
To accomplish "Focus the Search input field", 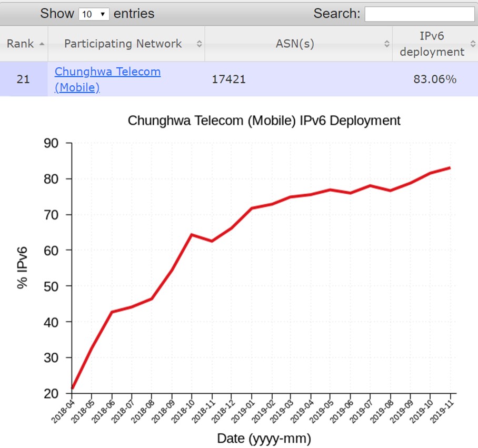I will click(x=420, y=14).
